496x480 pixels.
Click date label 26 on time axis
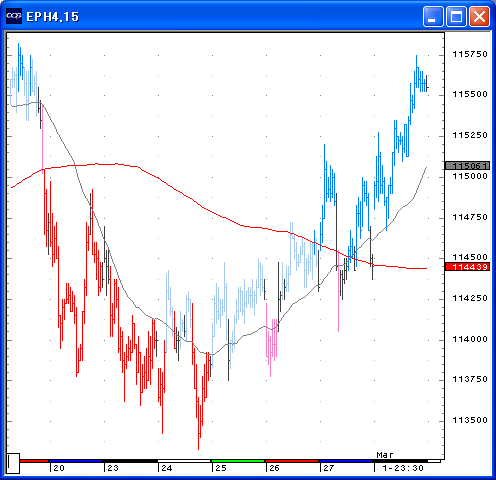[274, 468]
